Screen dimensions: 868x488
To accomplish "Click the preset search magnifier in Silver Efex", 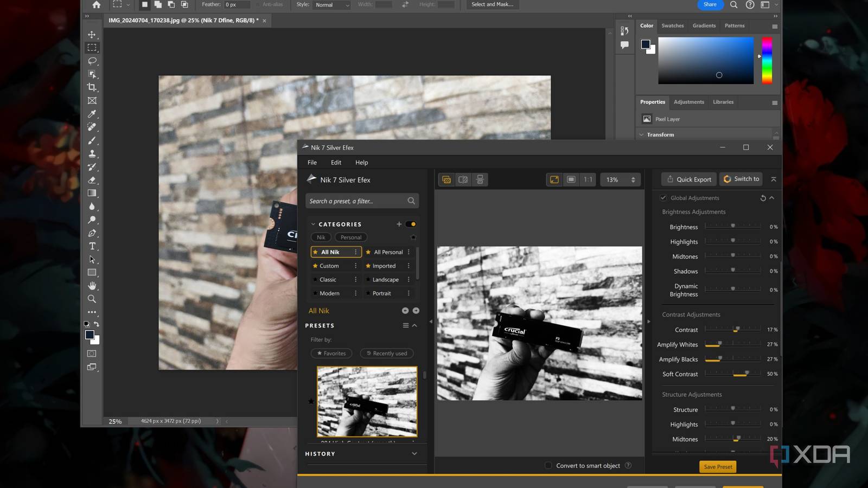I will [411, 201].
